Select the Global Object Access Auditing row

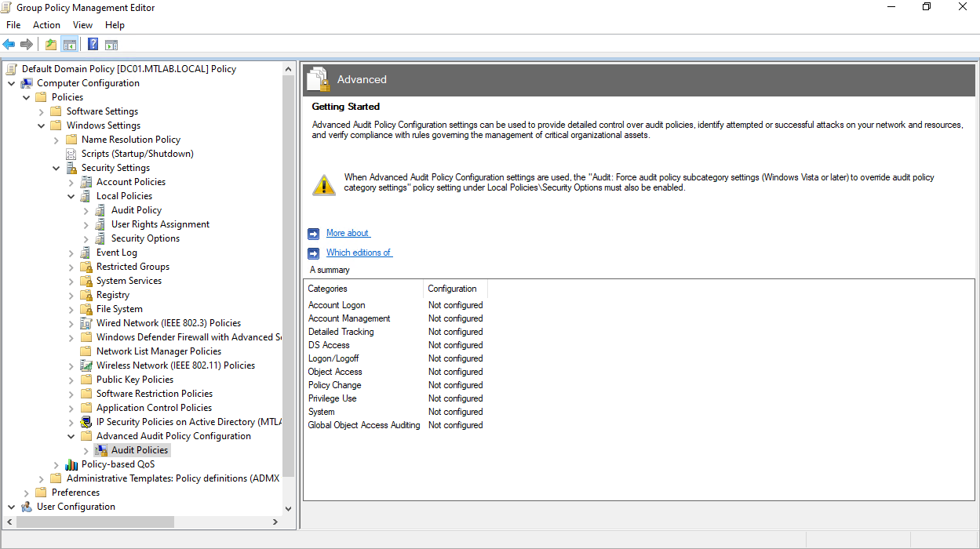point(395,425)
